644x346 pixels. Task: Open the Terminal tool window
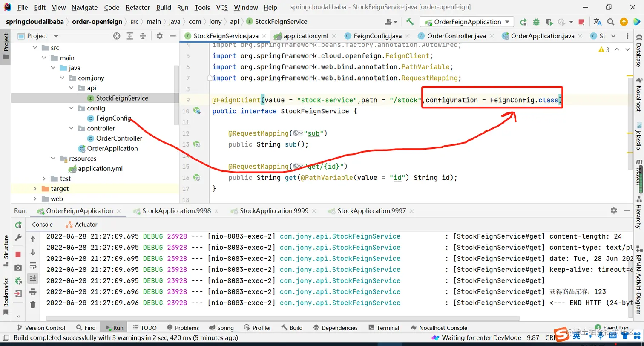pos(383,328)
